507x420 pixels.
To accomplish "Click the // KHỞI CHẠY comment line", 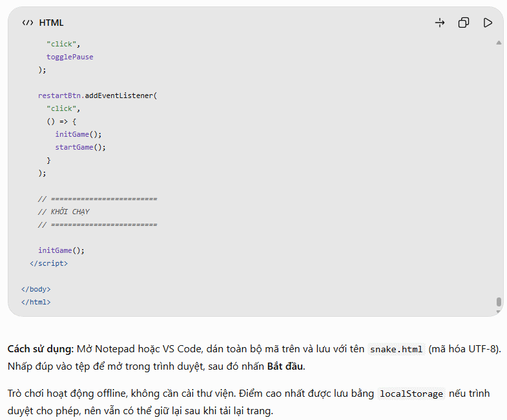I will click(x=64, y=212).
